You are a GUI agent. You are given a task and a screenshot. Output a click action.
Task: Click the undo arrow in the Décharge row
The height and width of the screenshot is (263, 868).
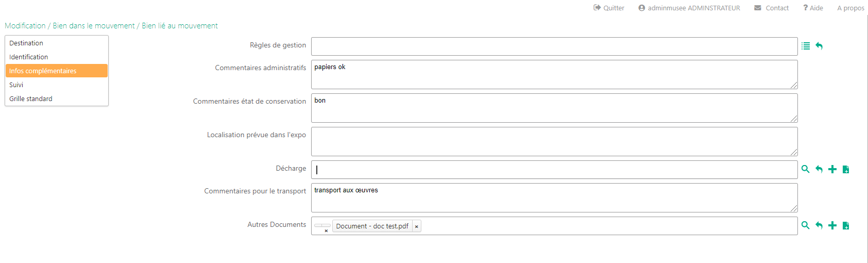pyautogui.click(x=819, y=169)
